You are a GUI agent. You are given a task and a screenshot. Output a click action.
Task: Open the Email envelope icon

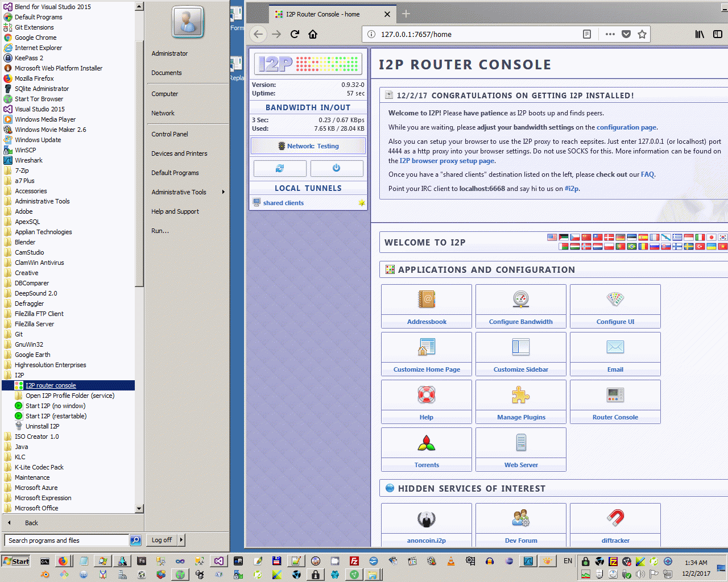coord(615,347)
